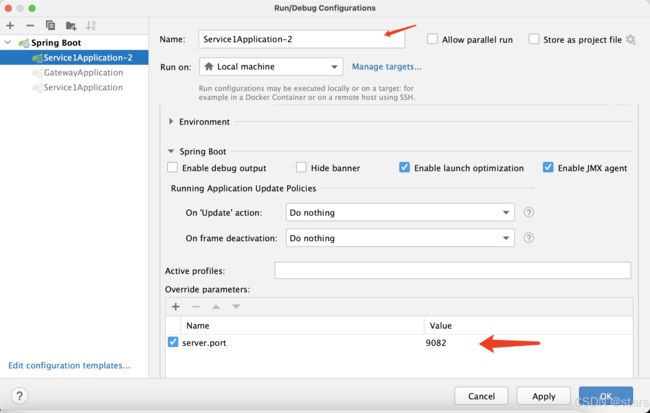
Task: Sort configurations alphabetically
Action: tap(91, 26)
